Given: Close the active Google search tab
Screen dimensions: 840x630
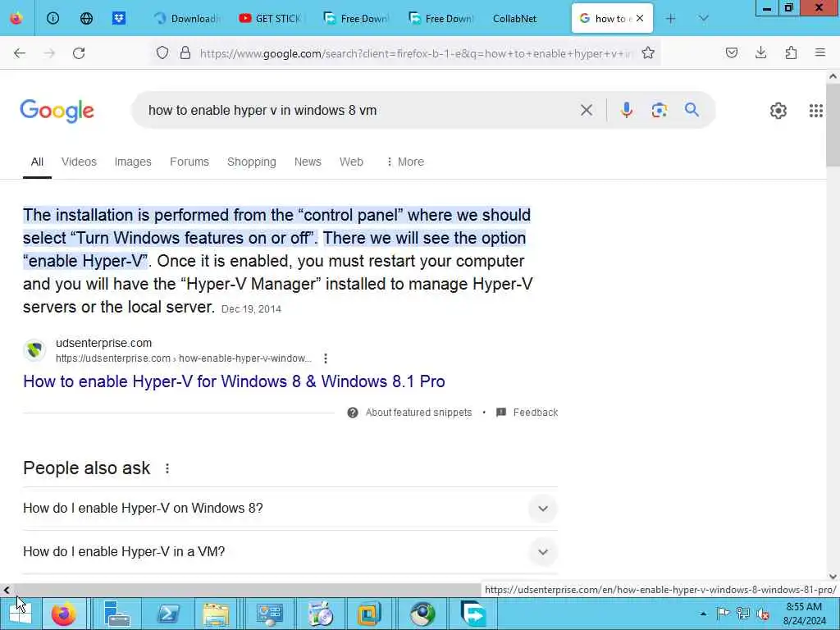Looking at the screenshot, I should coord(640,18).
